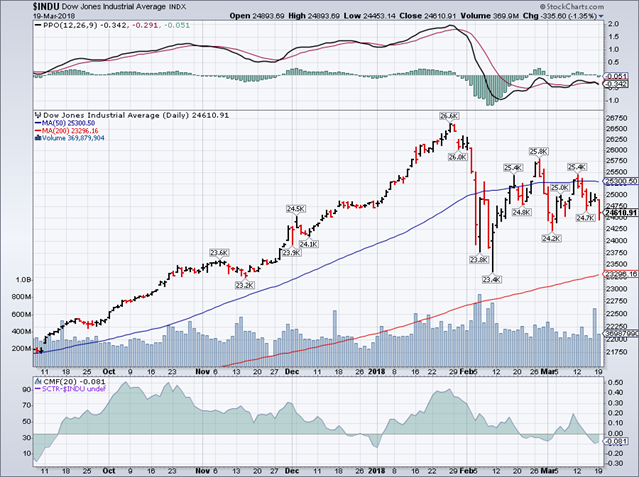Viewport: 639px width, 477px height.
Task: Click the 26.6K peak price annotation
Action: pyautogui.click(x=449, y=116)
